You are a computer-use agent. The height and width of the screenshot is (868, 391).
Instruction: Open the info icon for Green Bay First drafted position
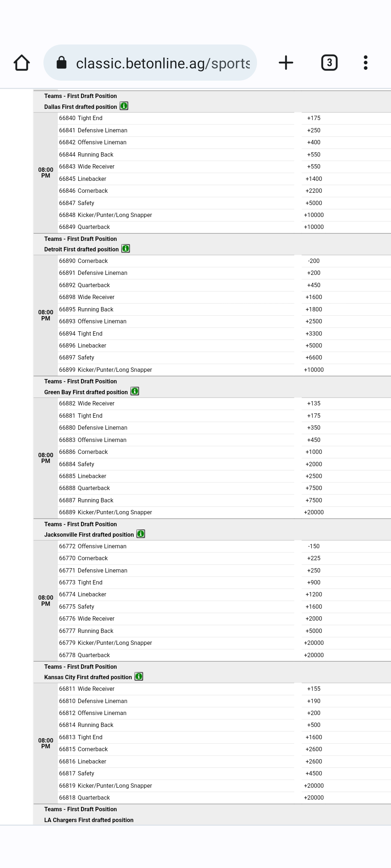134,391
